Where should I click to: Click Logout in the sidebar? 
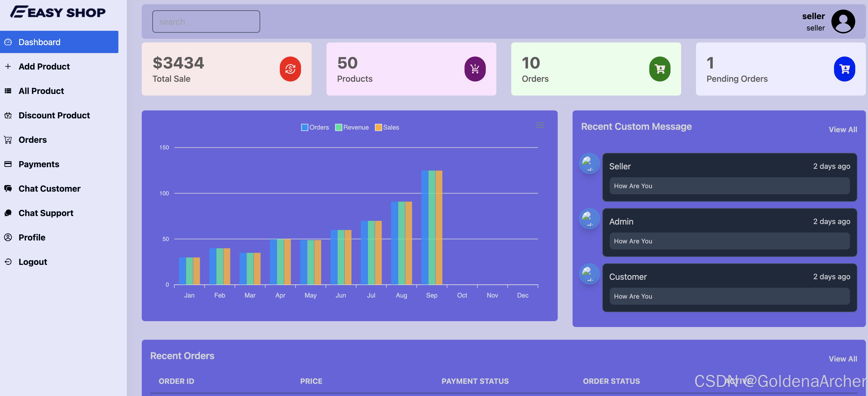coord(33,262)
